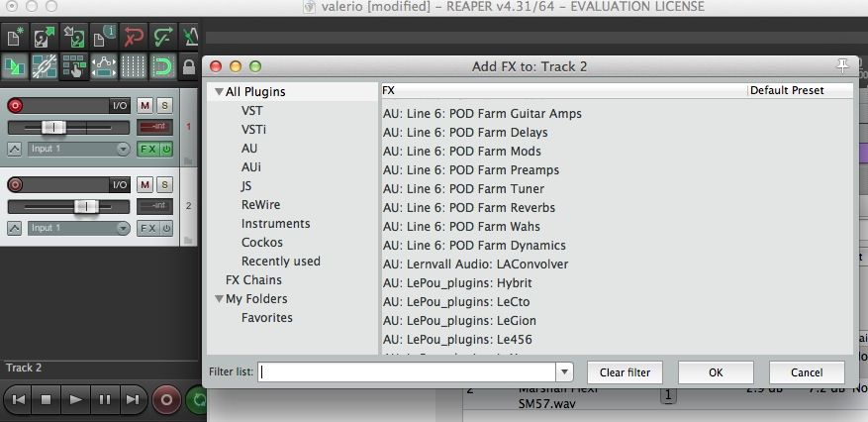Select ReWire category
Viewport: 868px width, 422px height.
pos(260,205)
